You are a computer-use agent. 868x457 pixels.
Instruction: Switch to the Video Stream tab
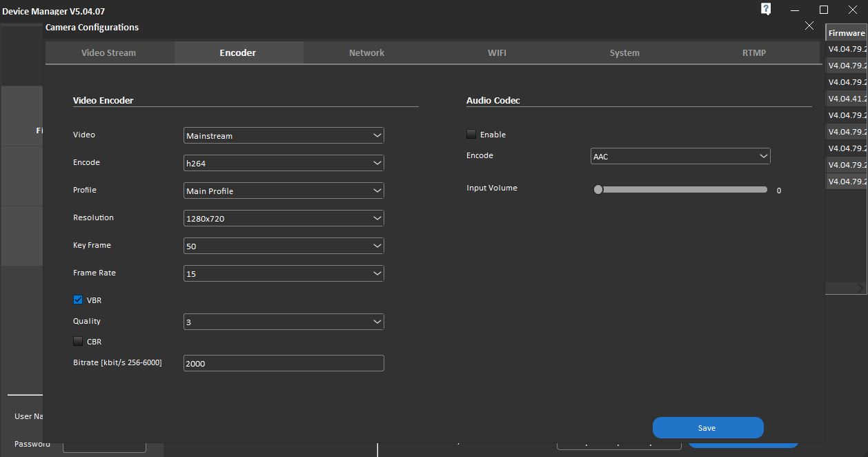pos(109,52)
